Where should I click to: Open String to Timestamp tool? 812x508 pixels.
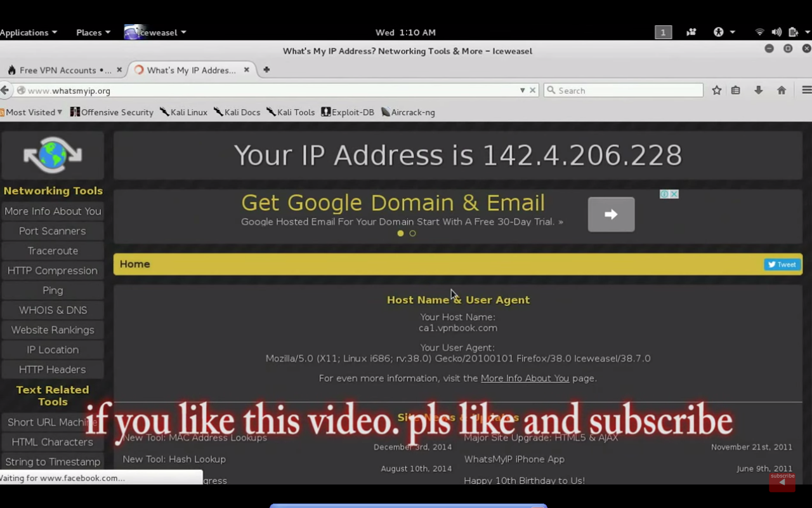(53, 462)
